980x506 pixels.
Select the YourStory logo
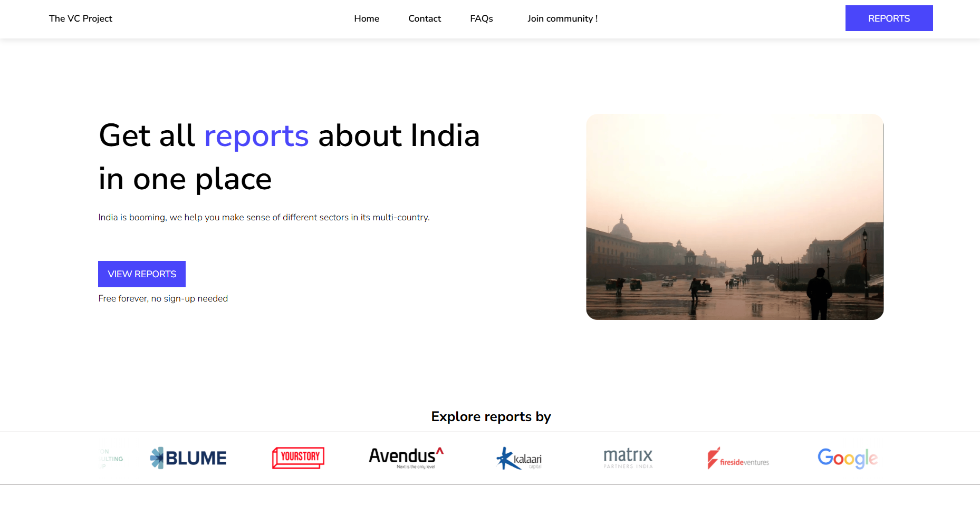(298, 458)
